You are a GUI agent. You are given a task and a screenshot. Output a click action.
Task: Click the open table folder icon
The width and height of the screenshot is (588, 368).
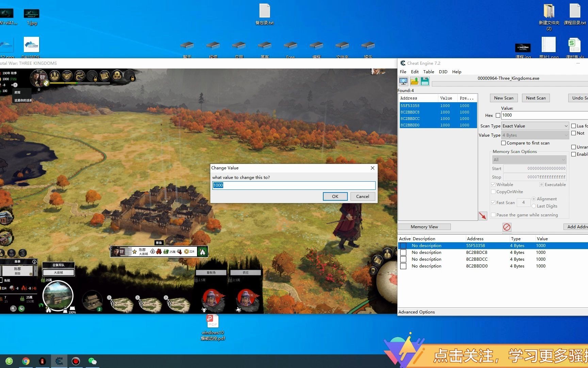(414, 81)
